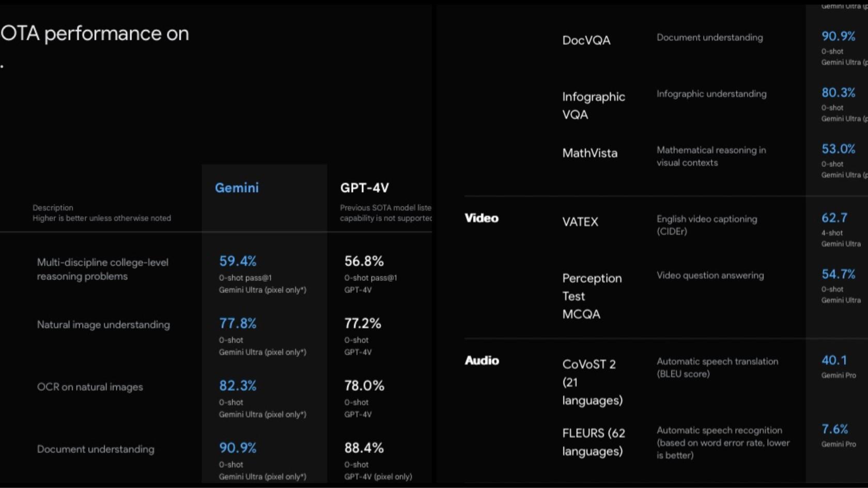868x488 pixels.
Task: Click the blue Gemini column header
Action: click(237, 188)
